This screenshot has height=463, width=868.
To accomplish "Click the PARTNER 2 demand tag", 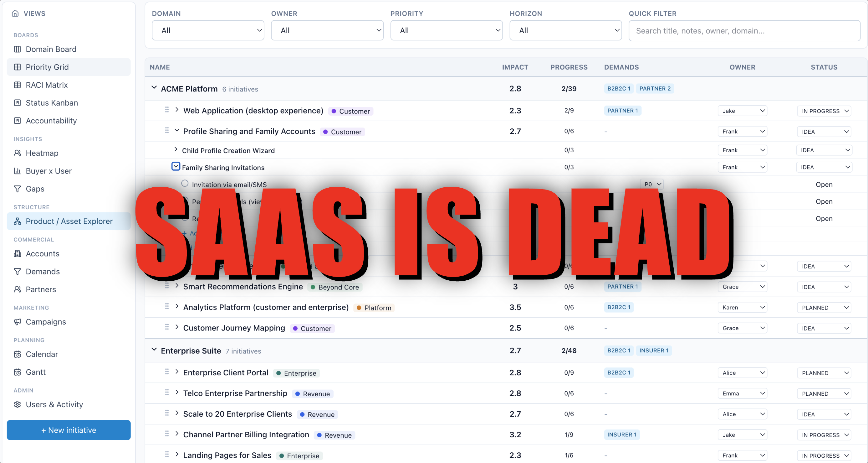I will 655,89.
